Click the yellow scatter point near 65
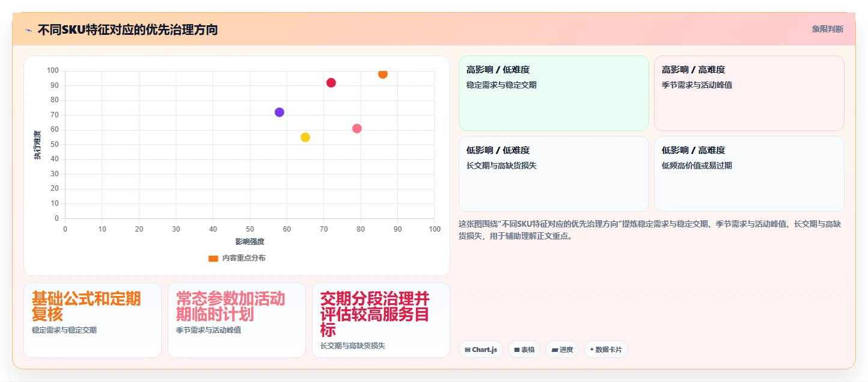 (305, 137)
